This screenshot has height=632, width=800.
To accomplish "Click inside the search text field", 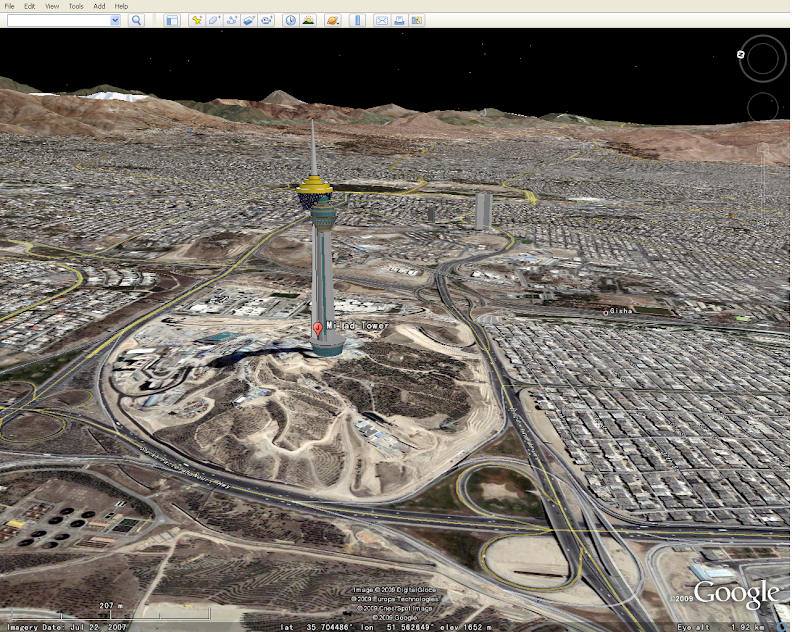I will pyautogui.click(x=59, y=20).
